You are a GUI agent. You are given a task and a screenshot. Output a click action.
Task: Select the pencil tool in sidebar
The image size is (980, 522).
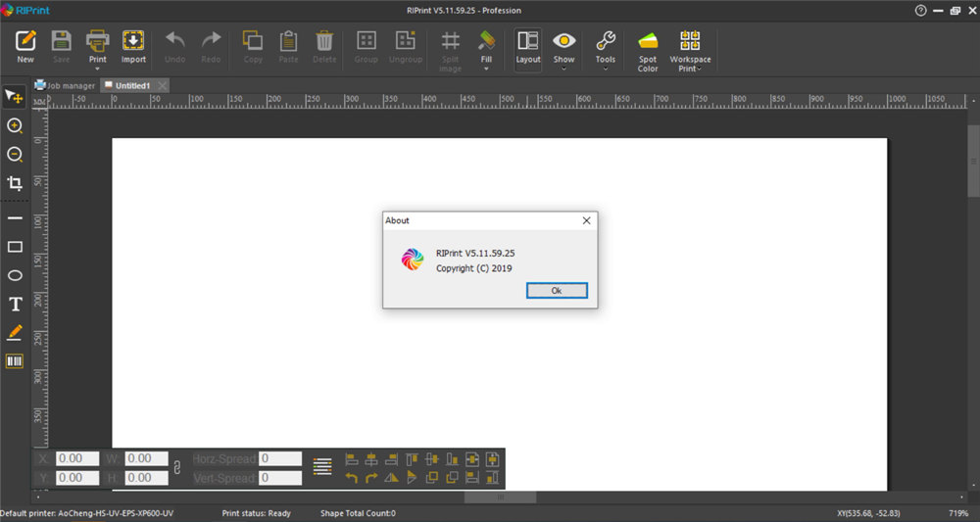point(15,332)
